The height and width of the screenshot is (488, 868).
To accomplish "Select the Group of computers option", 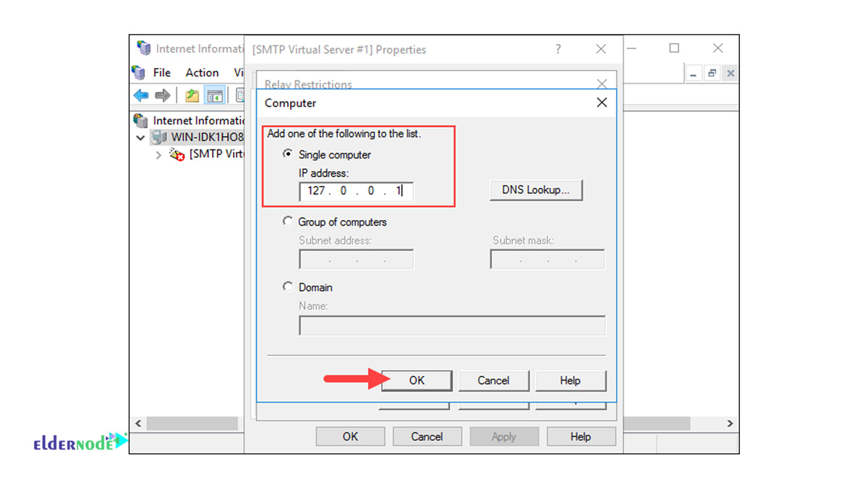I will point(288,222).
